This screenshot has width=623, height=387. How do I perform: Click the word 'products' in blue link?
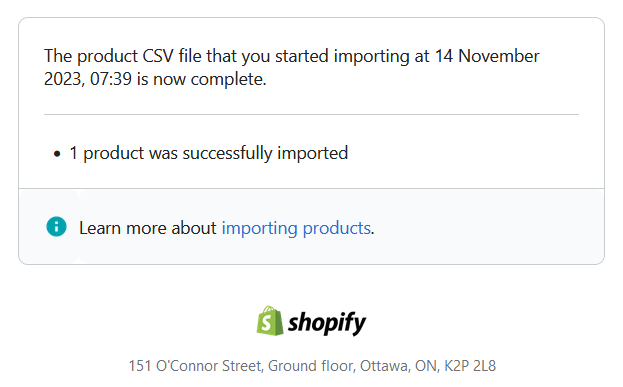(337, 228)
